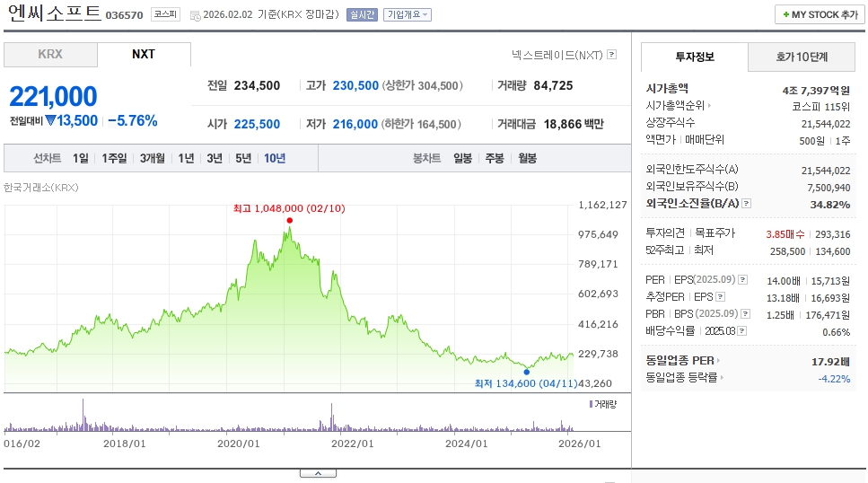Show the 일봉 candlestick chart

(462, 158)
